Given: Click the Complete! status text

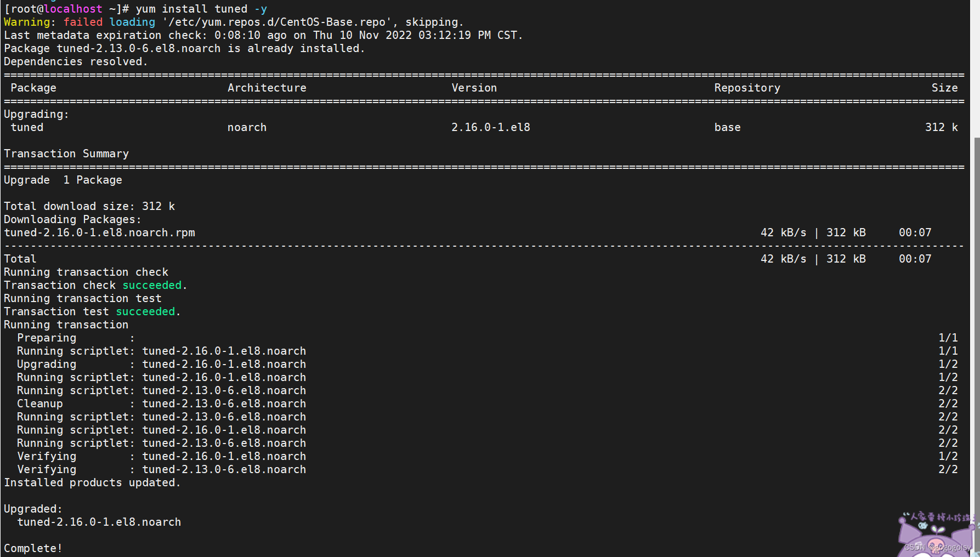Looking at the screenshot, I should (x=32, y=548).
